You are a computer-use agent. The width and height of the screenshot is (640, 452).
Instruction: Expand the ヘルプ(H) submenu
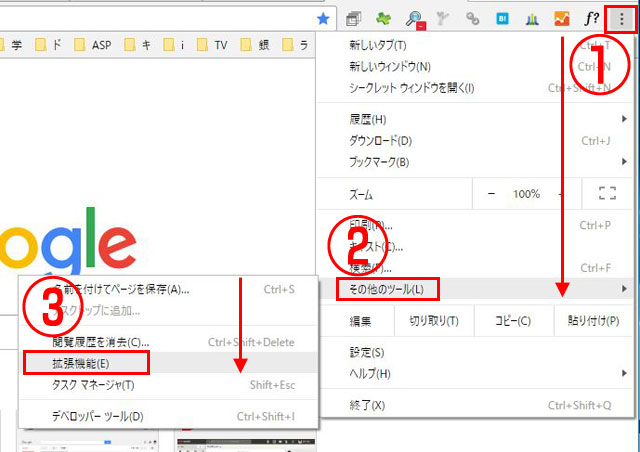tap(476, 373)
